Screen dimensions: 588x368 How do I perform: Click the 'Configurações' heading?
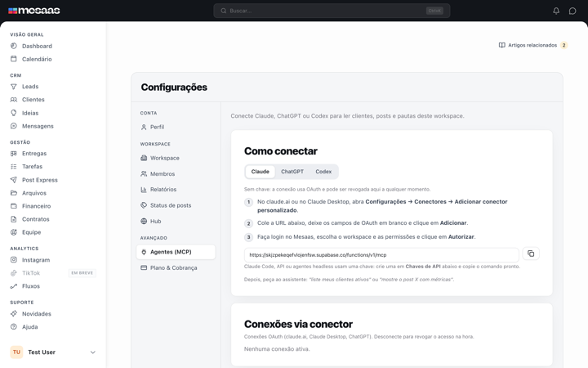[174, 88]
